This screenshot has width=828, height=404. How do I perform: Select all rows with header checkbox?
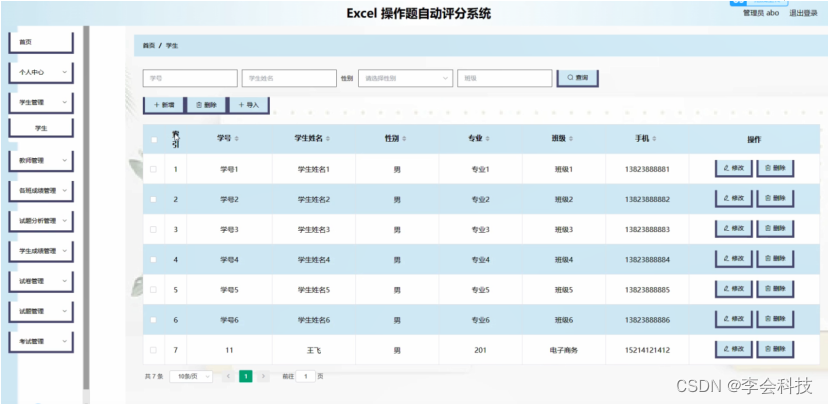click(154, 139)
